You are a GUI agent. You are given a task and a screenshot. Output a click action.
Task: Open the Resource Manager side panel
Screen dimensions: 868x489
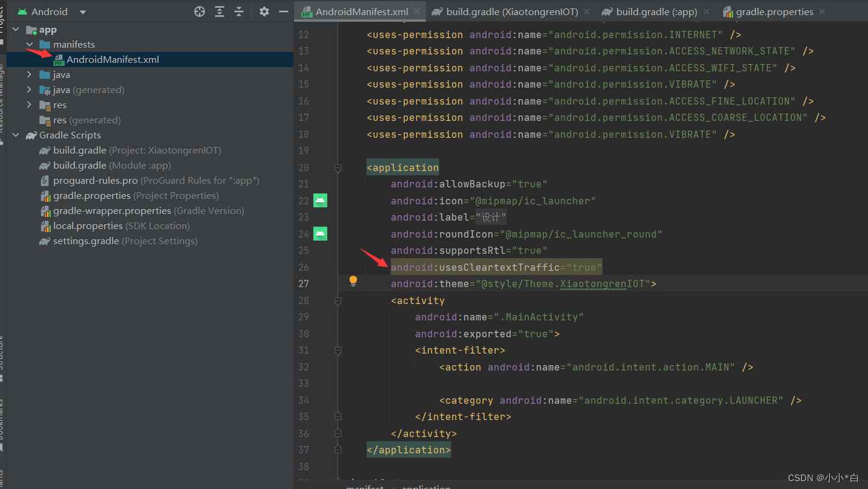click(2, 103)
